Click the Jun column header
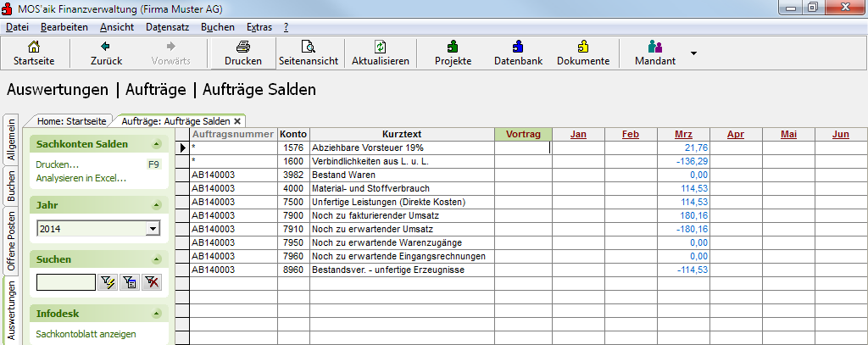 point(841,134)
